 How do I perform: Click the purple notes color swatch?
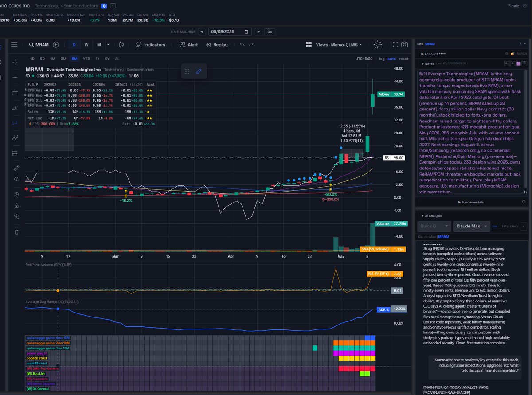519,63
